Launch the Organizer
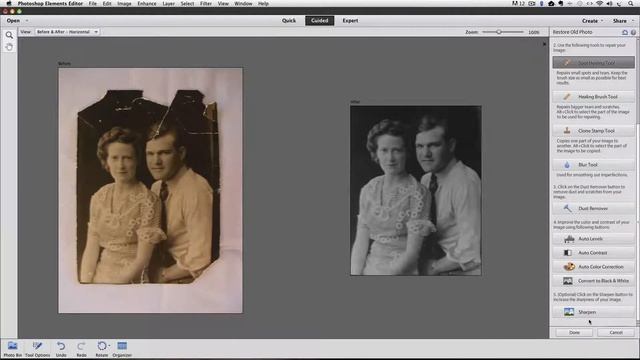This screenshot has width=640, height=360. pos(122,349)
